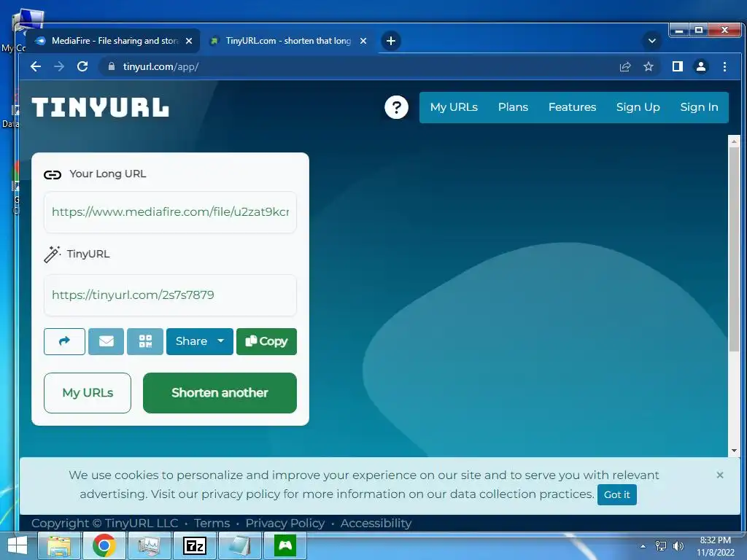
Task: Click the network tray icon
Action: click(661, 546)
